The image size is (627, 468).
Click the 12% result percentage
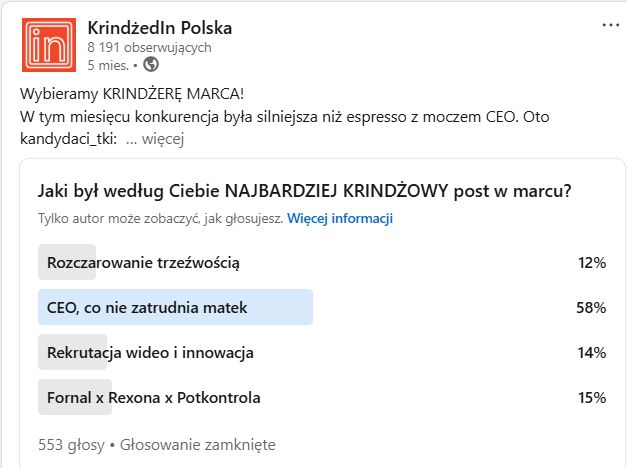coord(591,263)
